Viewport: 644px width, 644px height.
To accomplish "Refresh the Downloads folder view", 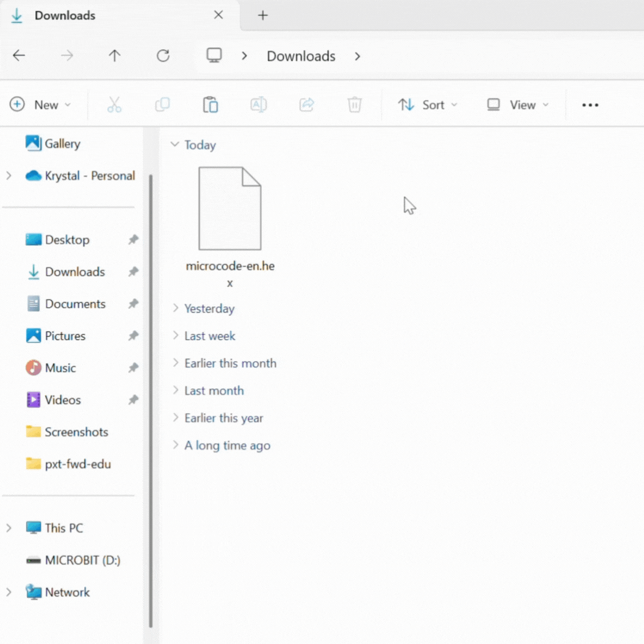I will pos(163,55).
